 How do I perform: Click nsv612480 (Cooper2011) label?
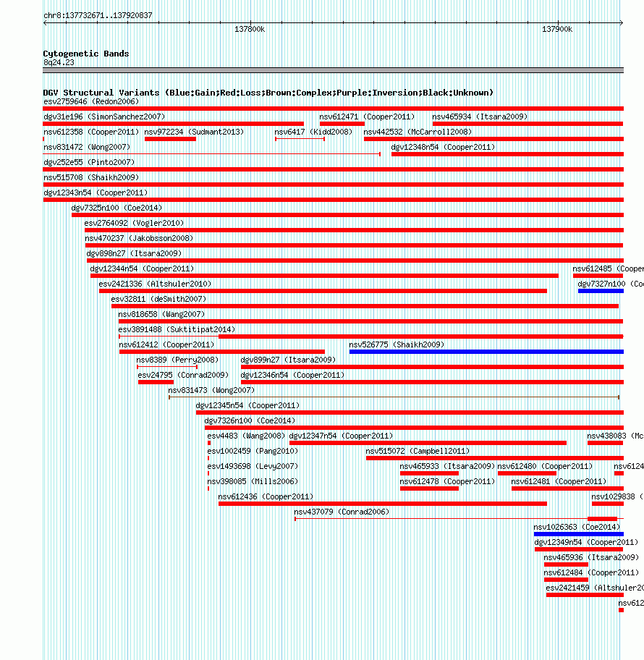(x=545, y=465)
